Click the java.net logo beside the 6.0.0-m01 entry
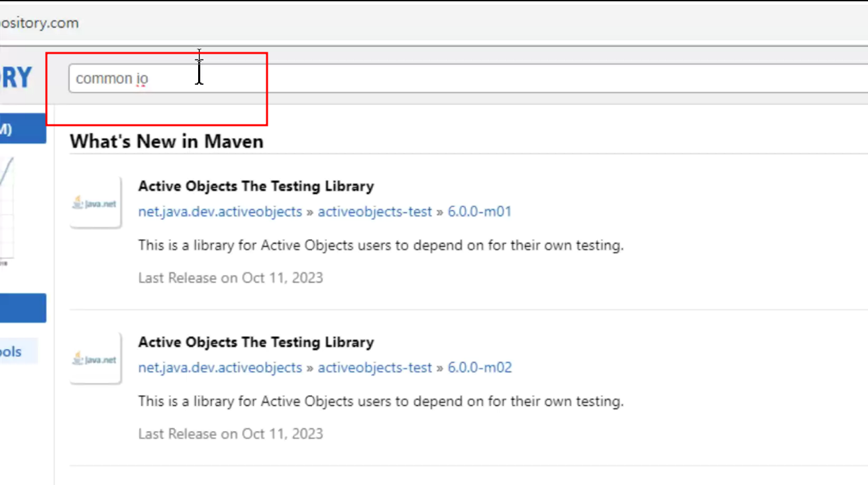Image resolution: width=868 pixels, height=485 pixels. click(x=95, y=202)
